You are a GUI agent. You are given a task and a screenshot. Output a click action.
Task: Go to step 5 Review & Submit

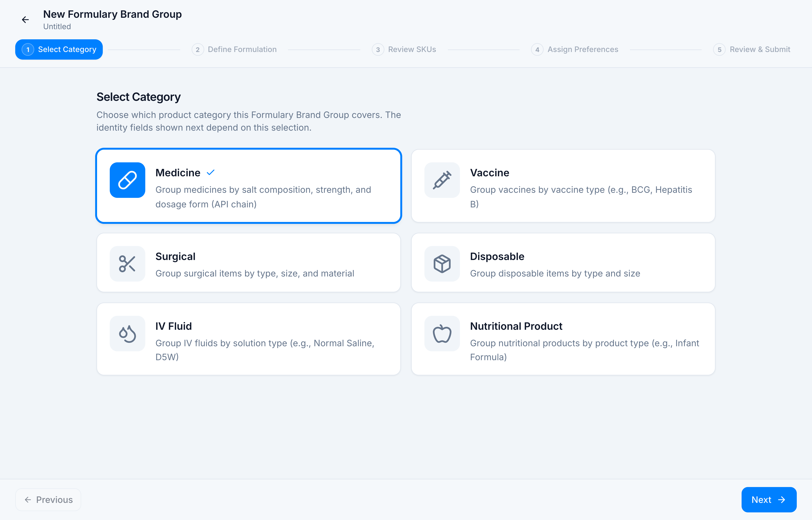752,49
